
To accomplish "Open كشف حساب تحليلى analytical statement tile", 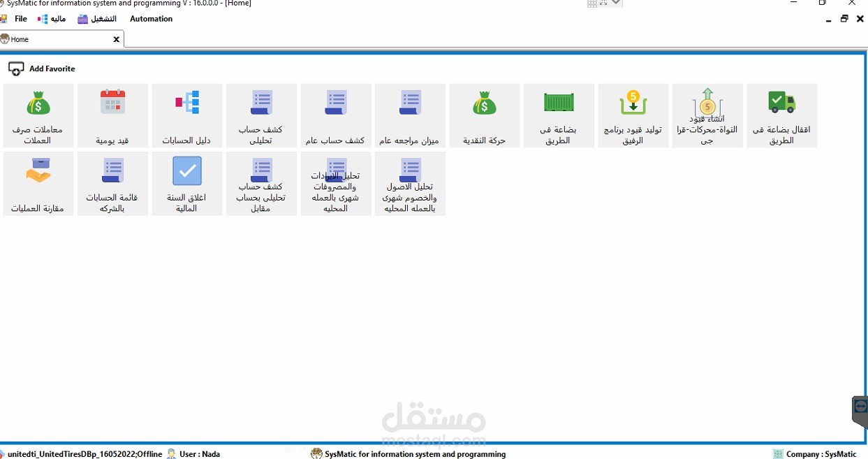I will point(261,116).
